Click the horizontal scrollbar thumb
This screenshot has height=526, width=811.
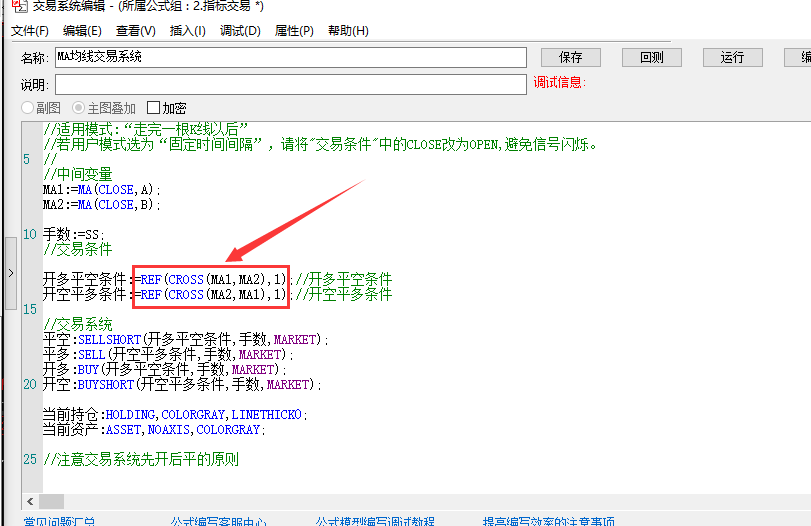tap(51, 501)
